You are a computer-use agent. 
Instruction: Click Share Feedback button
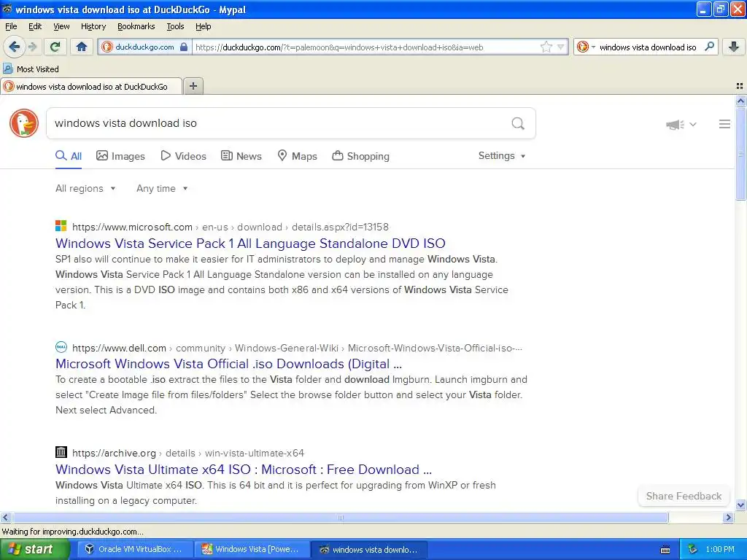(x=684, y=496)
